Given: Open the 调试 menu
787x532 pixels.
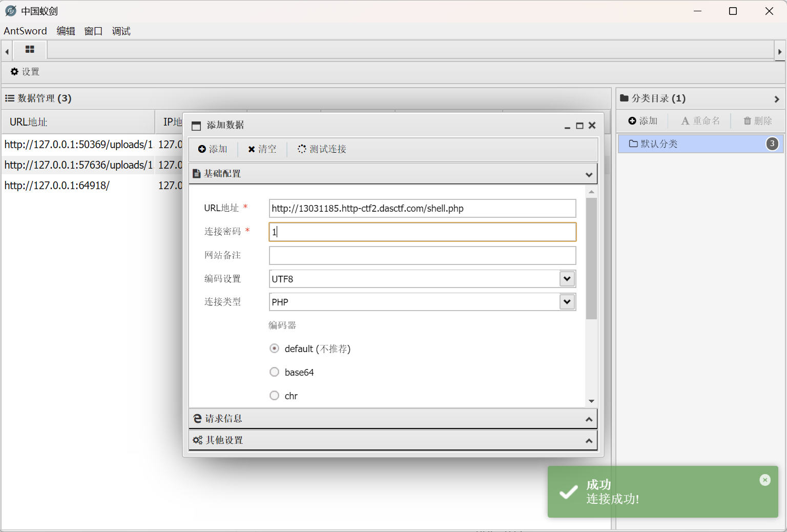Looking at the screenshot, I should point(121,31).
